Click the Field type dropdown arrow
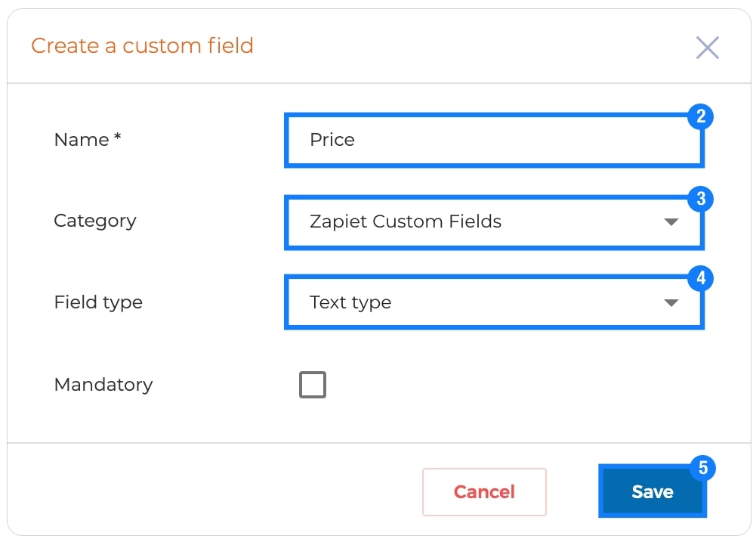This screenshot has height=542, width=756. point(671,302)
